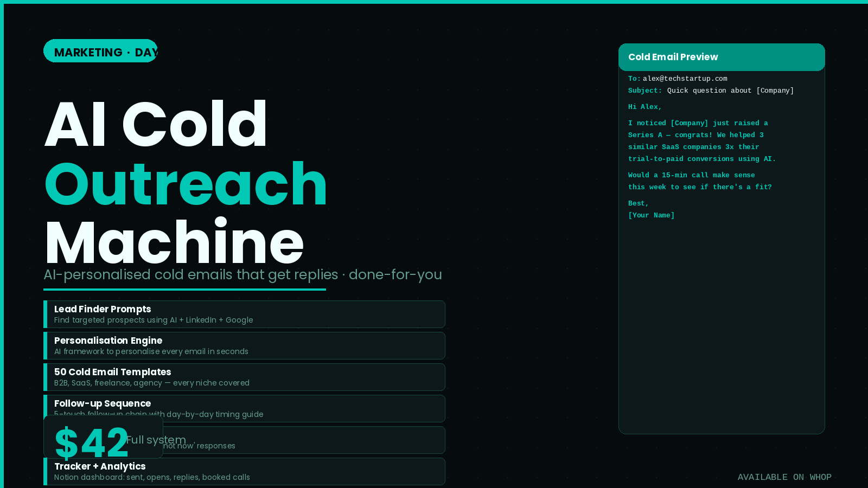Viewport: 868px width, 488px height.
Task: Click the 'AI-personalised cold emails that get replies' subtitle
Action: [190, 274]
